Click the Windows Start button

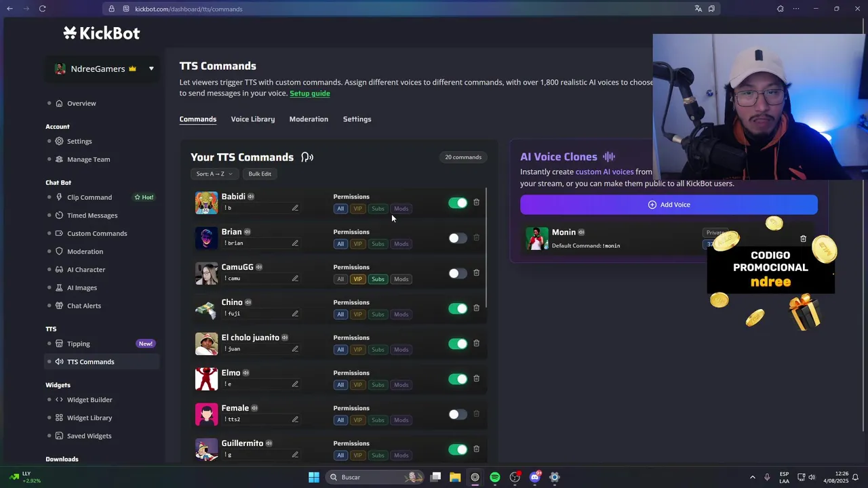[x=313, y=477]
